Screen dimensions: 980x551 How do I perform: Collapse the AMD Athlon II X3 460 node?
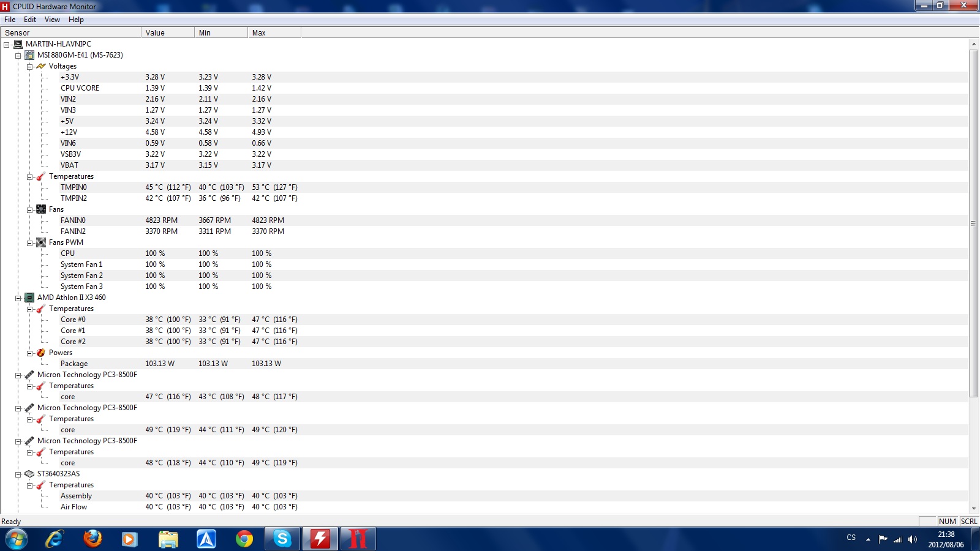18,298
